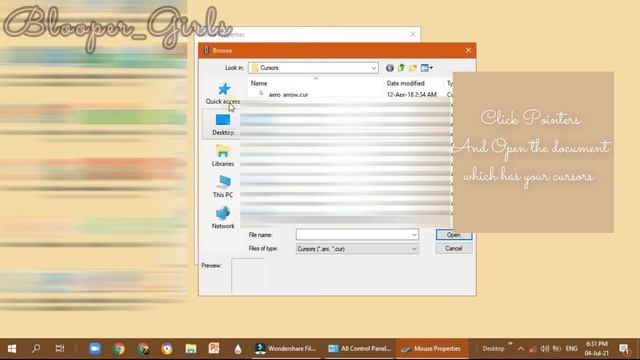Click the Open button
640x360 pixels.
point(454,235)
